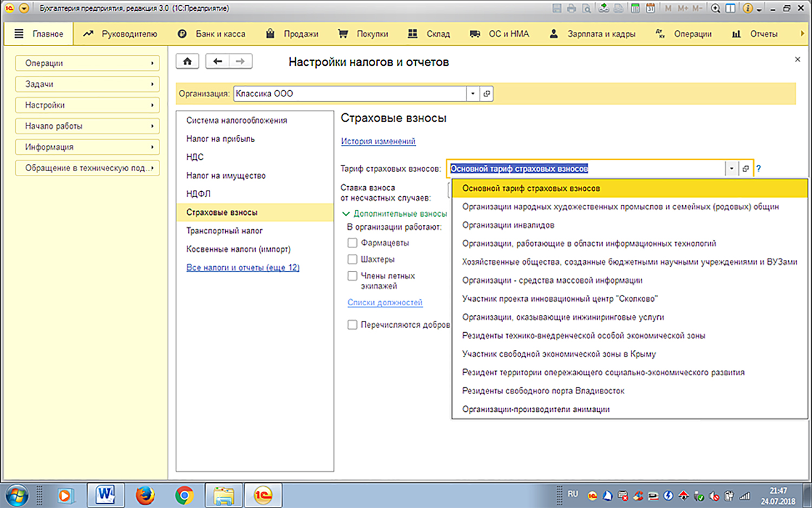
Task: Click the Списки должностей link
Action: tap(385, 303)
